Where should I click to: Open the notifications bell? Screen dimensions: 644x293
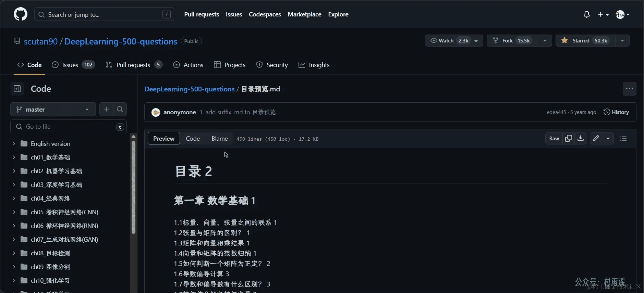(x=586, y=14)
